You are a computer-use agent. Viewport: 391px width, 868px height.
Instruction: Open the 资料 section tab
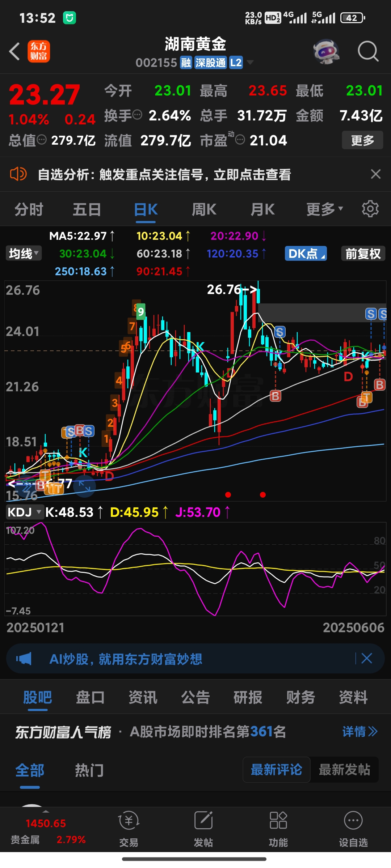click(353, 697)
